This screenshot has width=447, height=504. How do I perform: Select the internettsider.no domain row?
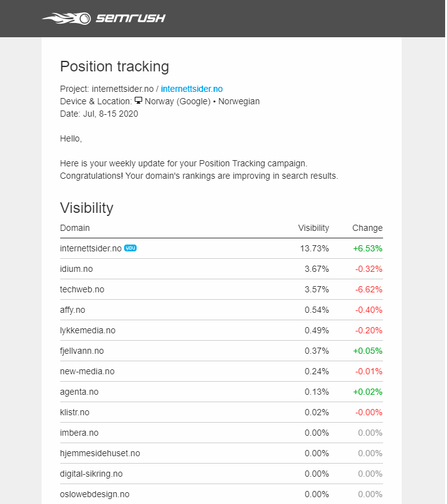[x=221, y=248]
